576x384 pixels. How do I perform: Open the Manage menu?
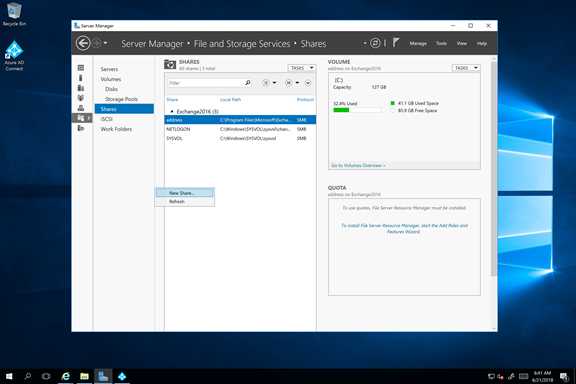click(x=418, y=43)
